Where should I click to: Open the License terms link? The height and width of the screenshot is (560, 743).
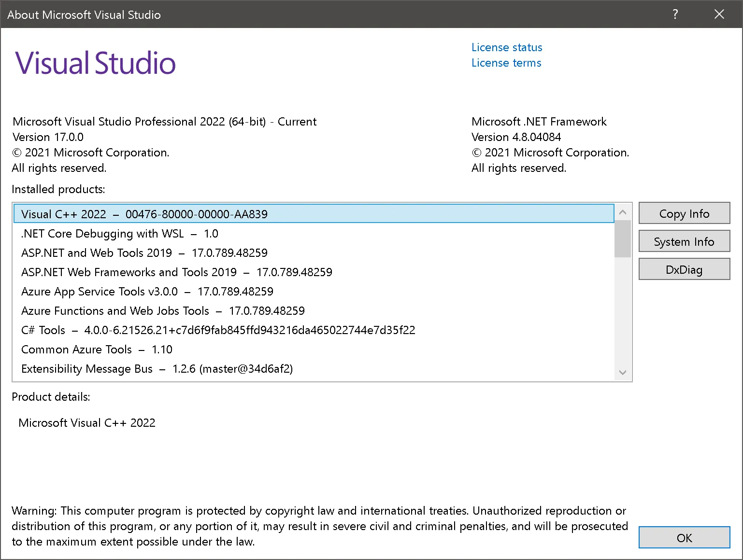pyautogui.click(x=506, y=63)
